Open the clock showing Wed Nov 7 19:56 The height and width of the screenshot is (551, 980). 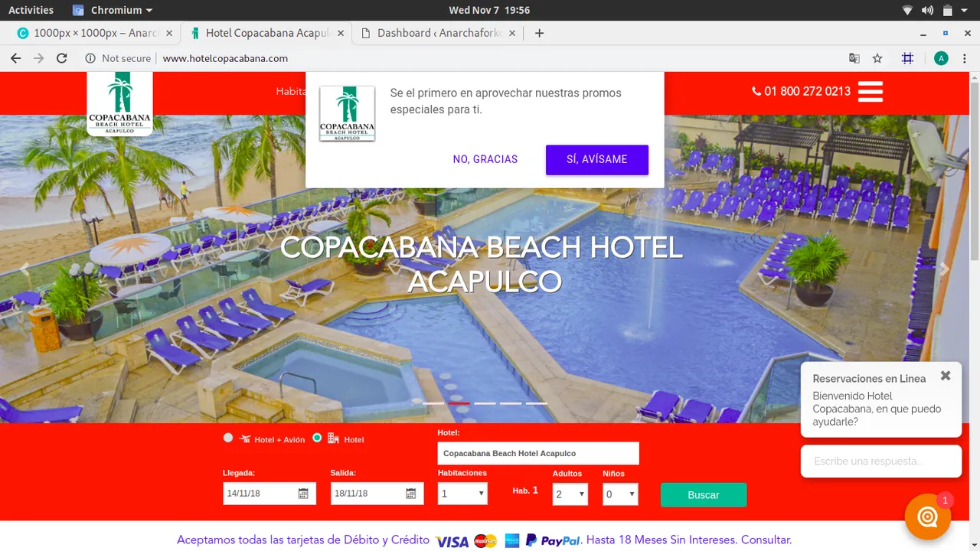click(x=489, y=10)
